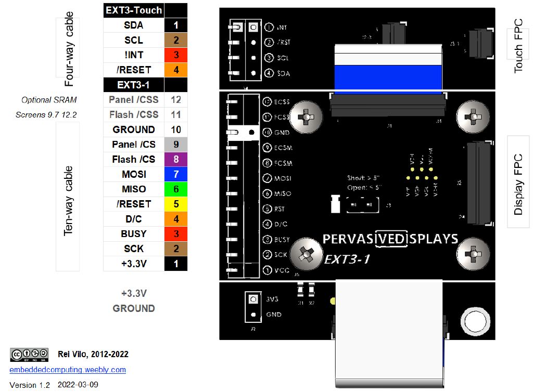Click the red swatch beside !INT
The image size is (534, 392).
(176, 55)
